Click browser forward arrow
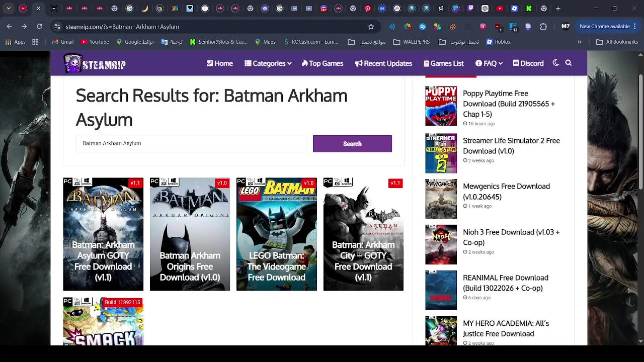 [x=24, y=26]
